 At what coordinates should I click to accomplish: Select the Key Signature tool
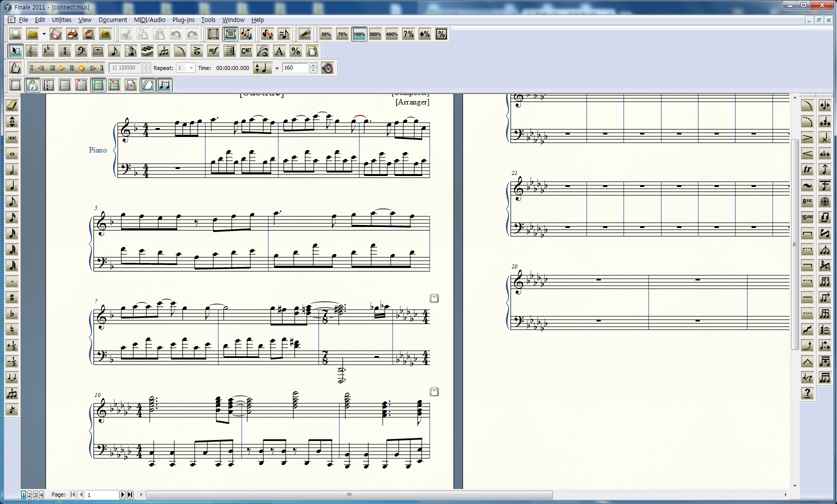pyautogui.click(x=48, y=51)
